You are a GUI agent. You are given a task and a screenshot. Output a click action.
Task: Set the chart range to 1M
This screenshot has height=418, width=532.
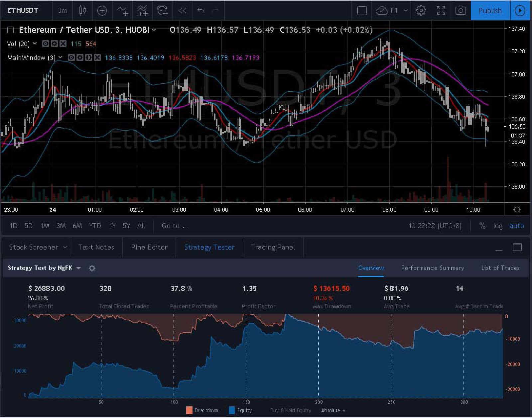(x=45, y=226)
